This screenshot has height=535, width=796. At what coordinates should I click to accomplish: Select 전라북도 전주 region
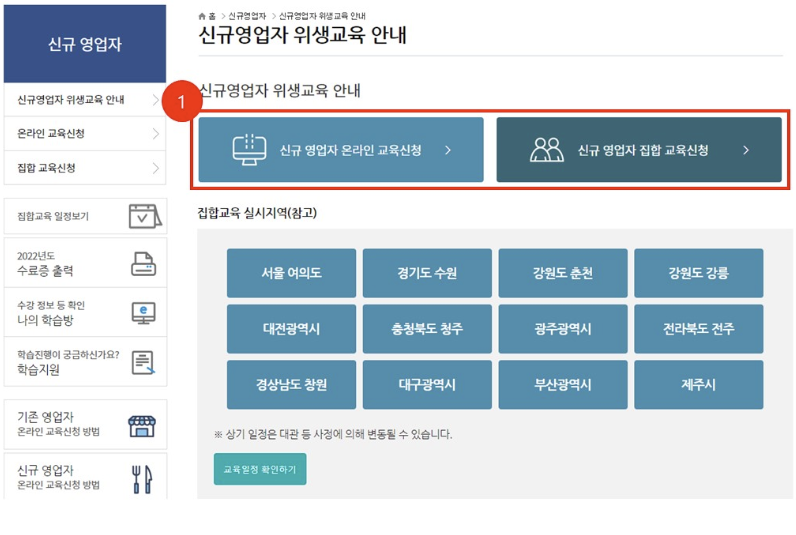click(699, 329)
